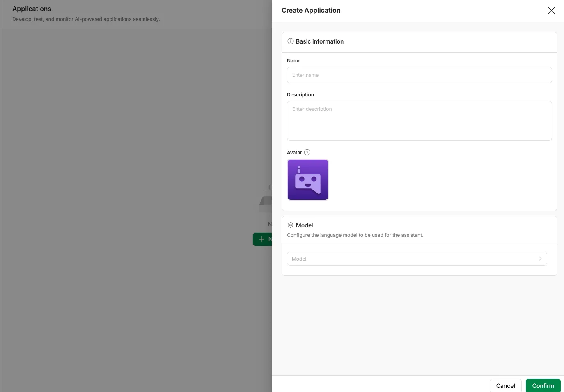
Task: Click the 'Develop, test, and monitor' subtitle
Action: tap(86, 19)
